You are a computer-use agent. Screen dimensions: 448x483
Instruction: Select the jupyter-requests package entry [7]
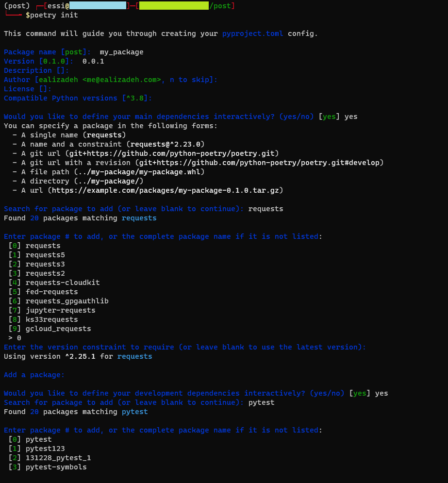point(60,310)
